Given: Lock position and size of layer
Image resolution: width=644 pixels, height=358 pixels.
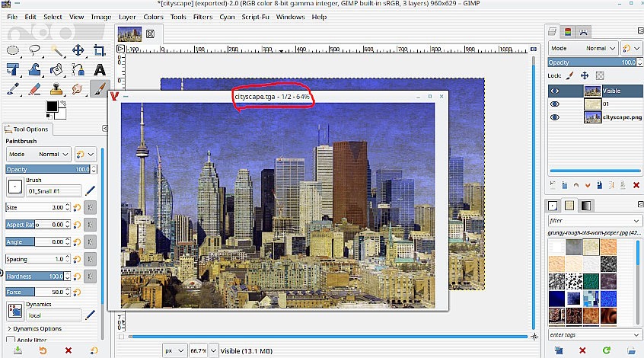Looking at the screenshot, I should pyautogui.click(x=585, y=75).
